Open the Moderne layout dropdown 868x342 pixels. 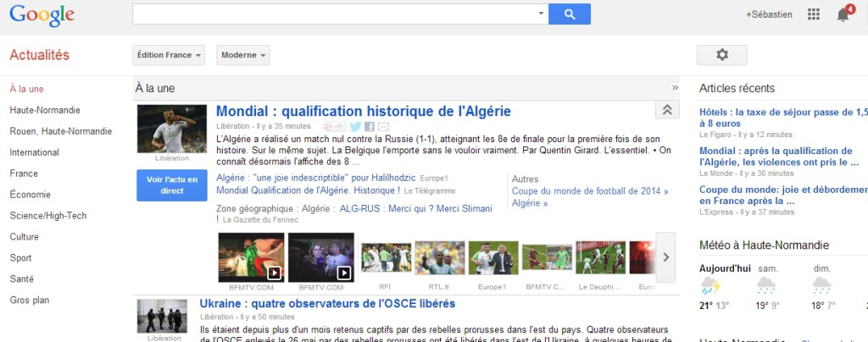point(243,55)
